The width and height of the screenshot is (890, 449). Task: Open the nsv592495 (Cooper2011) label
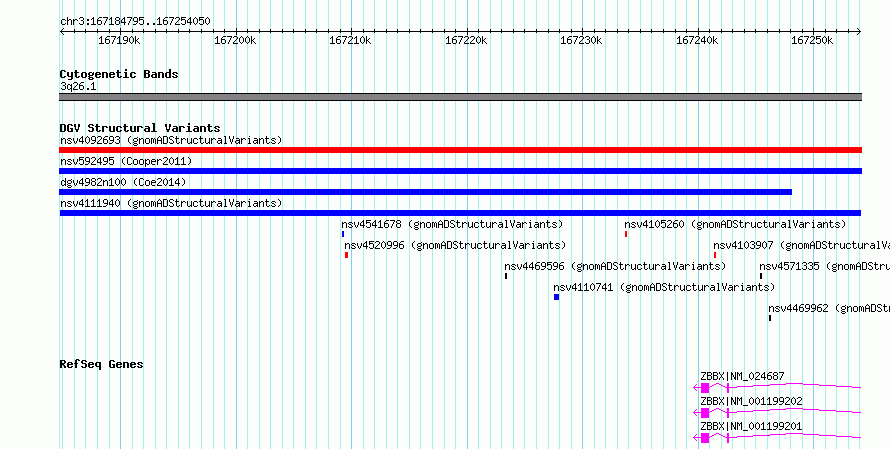[126, 161]
